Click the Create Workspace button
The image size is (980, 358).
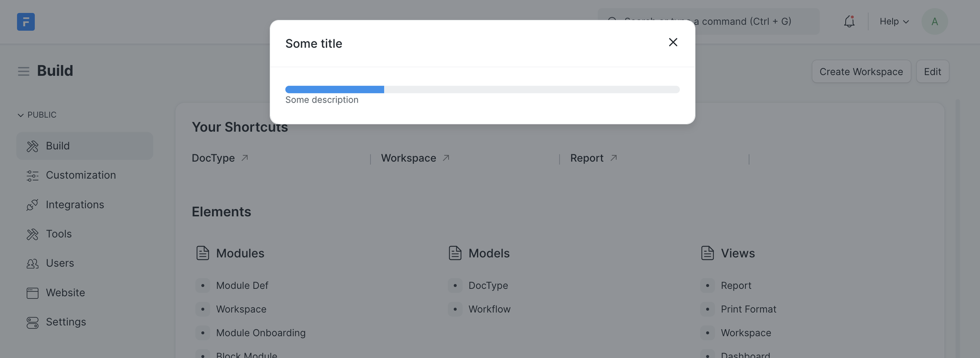(x=861, y=71)
